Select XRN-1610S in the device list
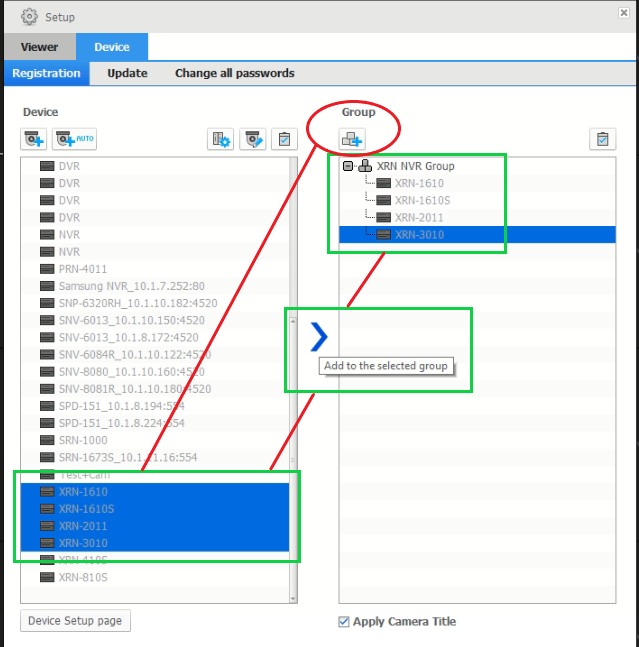639x647 pixels. (x=155, y=509)
